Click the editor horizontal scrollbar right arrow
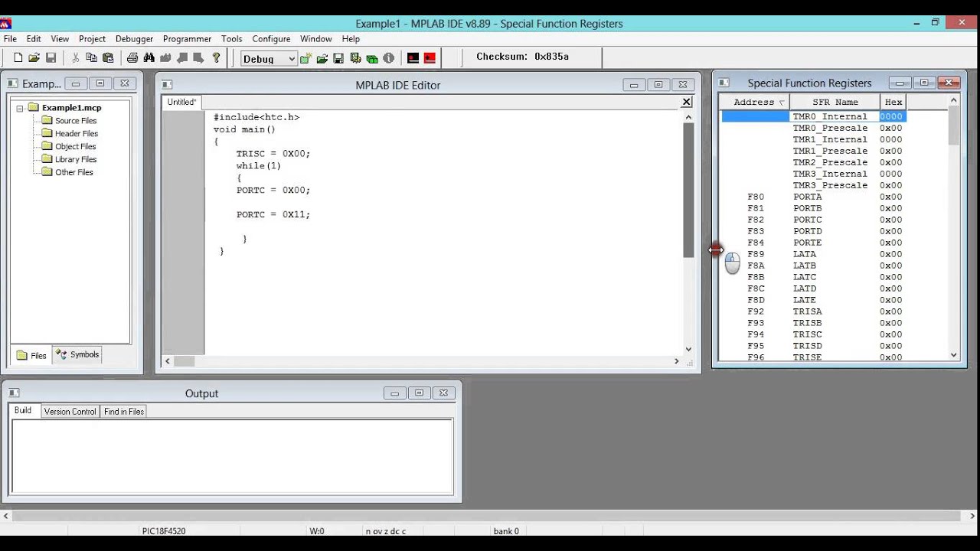 676,361
